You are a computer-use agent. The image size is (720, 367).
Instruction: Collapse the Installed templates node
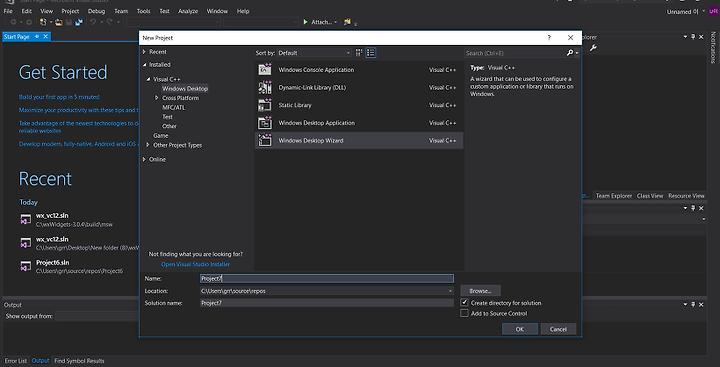pos(144,65)
